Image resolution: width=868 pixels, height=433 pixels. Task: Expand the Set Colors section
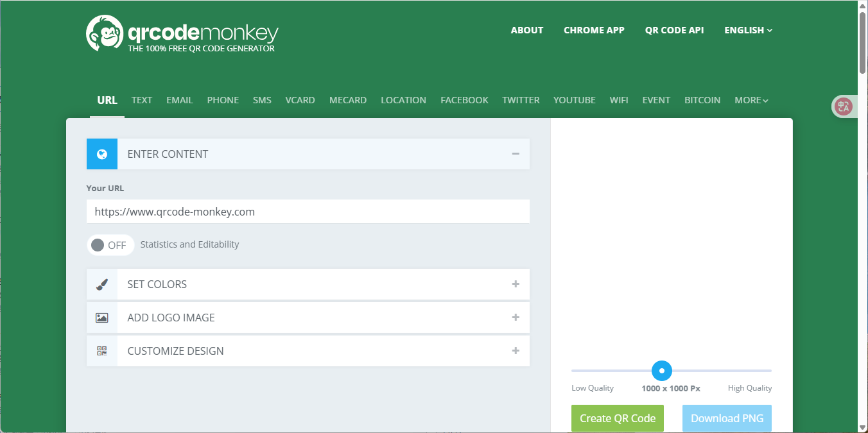(516, 284)
